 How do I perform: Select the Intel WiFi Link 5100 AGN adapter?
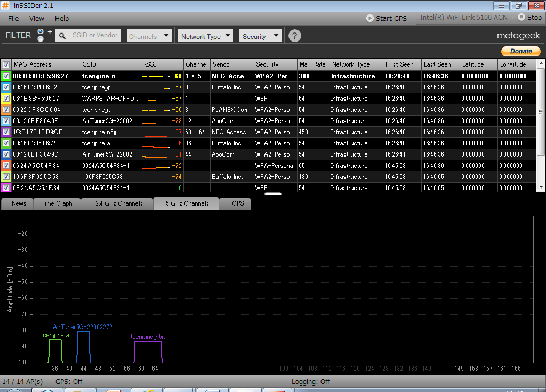tap(463, 18)
